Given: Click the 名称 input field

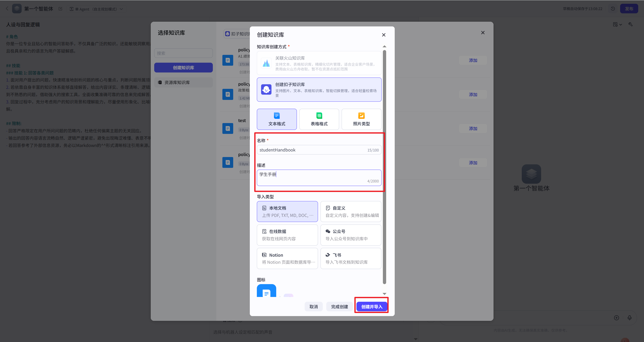Looking at the screenshot, I should click(x=312, y=150).
